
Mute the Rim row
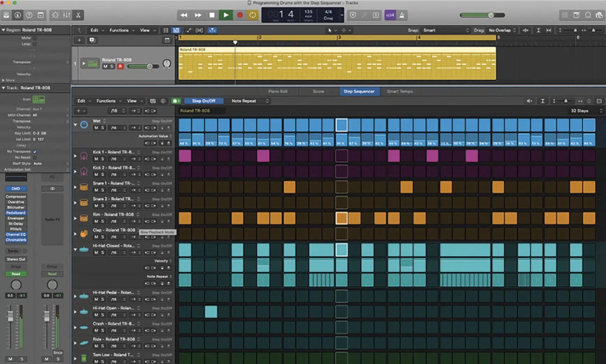click(x=96, y=221)
